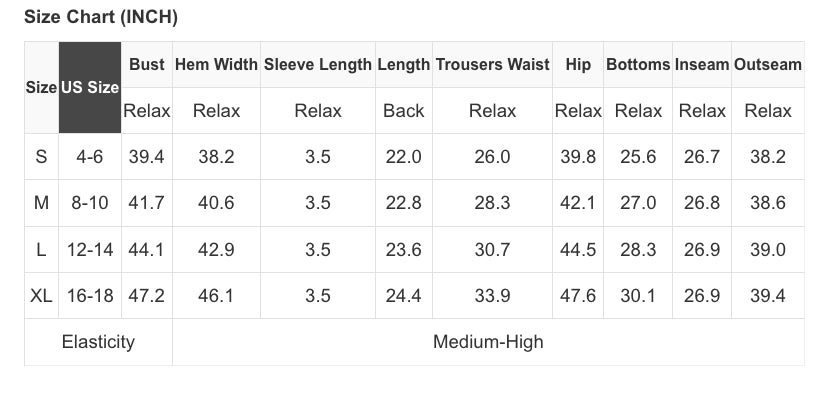Screen dimensions: 834x396
Task: Click bust value 39.4 for size S
Action: tap(147, 157)
